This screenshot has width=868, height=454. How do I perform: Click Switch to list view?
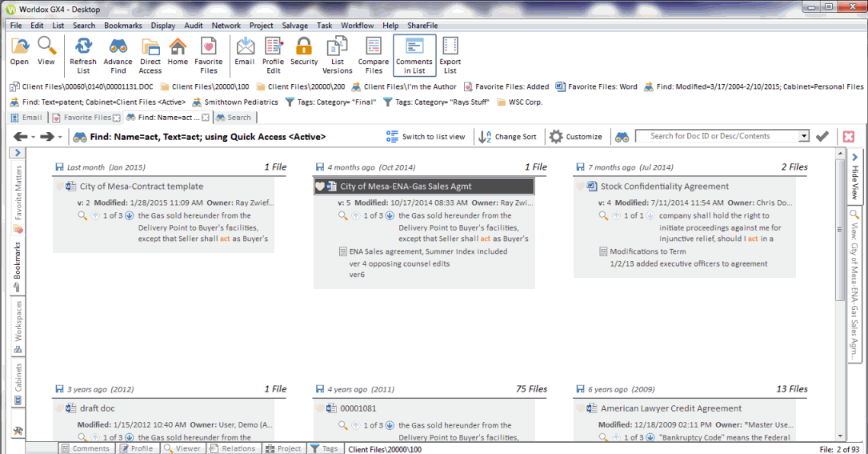(426, 136)
